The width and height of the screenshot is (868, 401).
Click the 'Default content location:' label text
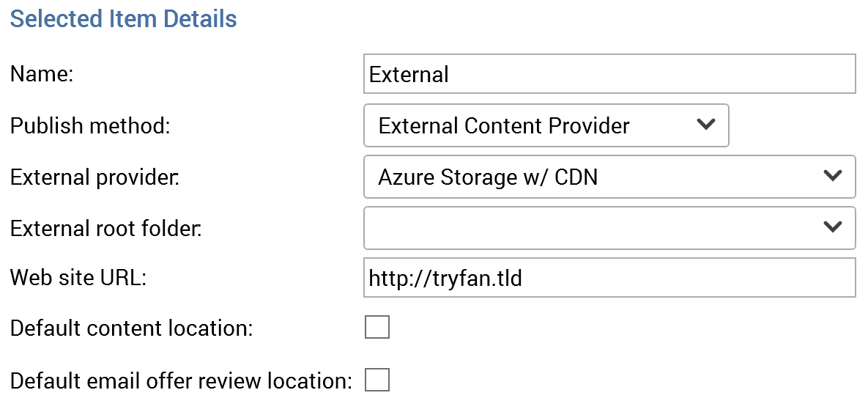click(x=131, y=328)
